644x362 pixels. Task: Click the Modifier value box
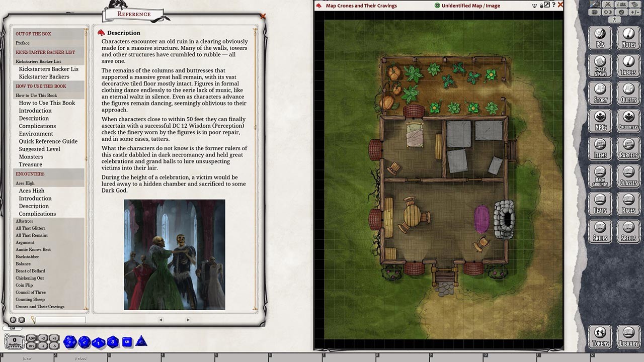[x=15, y=340]
